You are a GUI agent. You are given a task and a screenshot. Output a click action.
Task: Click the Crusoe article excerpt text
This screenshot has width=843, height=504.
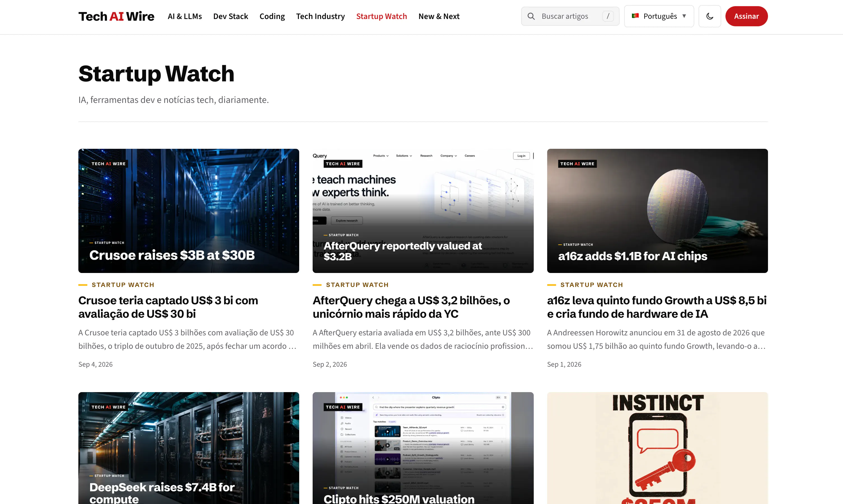188,339
